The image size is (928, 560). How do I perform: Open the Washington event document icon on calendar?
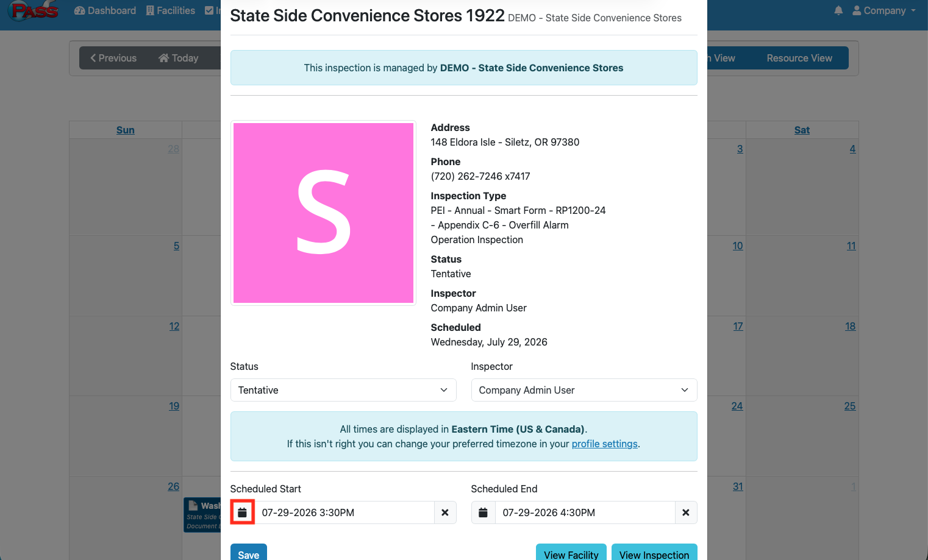click(193, 505)
